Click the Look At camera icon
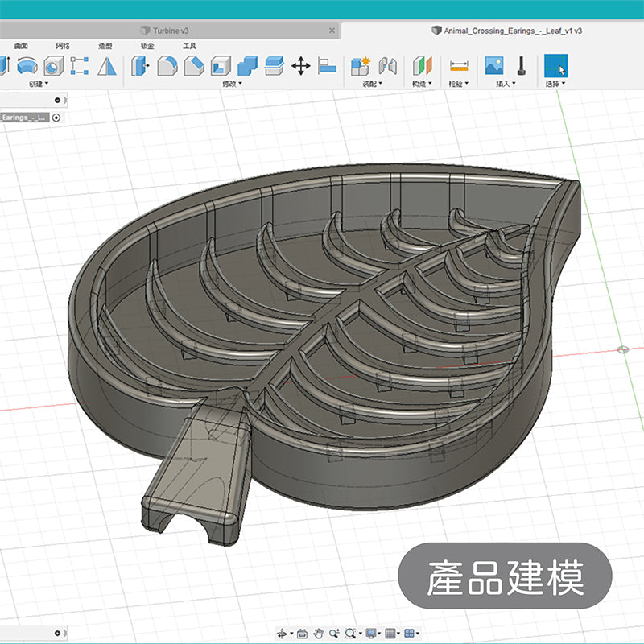Image resolution: width=644 pixels, height=644 pixels. (302, 634)
